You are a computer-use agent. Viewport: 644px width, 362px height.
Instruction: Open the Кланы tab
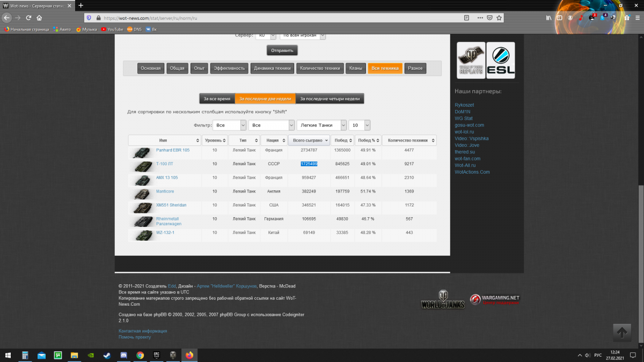click(355, 68)
